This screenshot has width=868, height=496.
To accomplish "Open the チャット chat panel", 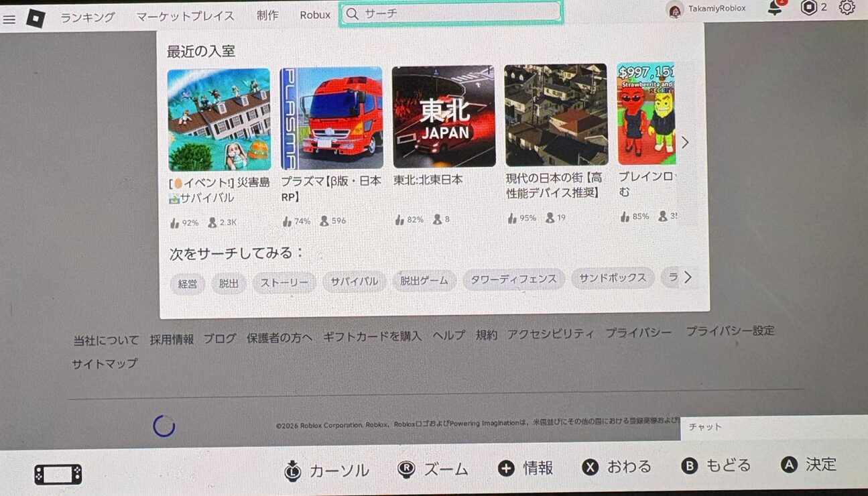I will (x=771, y=427).
